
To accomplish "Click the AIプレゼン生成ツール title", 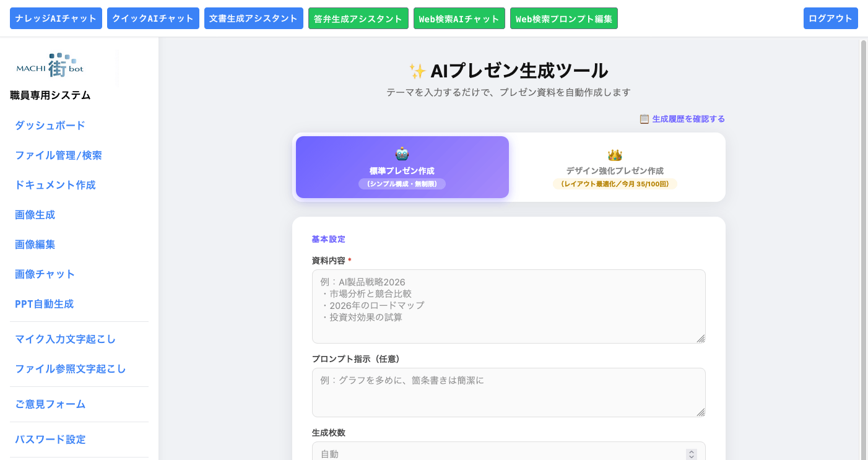I will coord(519,71).
